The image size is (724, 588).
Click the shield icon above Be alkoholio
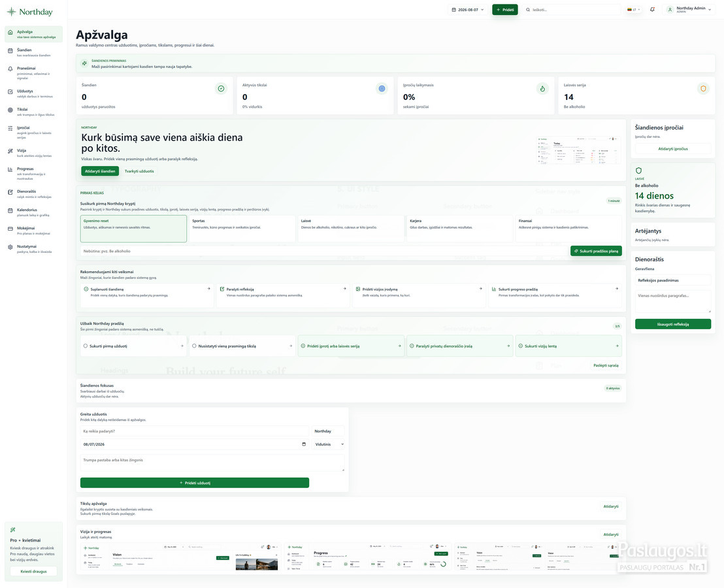pyautogui.click(x=638, y=171)
